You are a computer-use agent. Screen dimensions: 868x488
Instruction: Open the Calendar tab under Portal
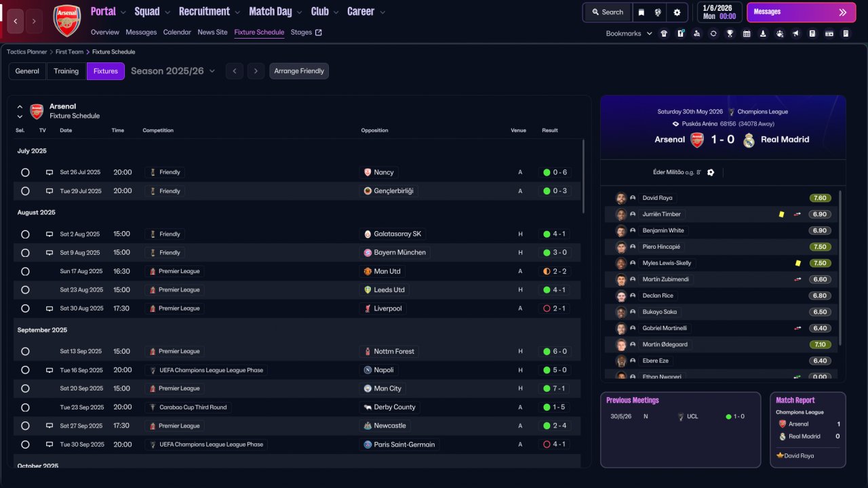point(177,32)
